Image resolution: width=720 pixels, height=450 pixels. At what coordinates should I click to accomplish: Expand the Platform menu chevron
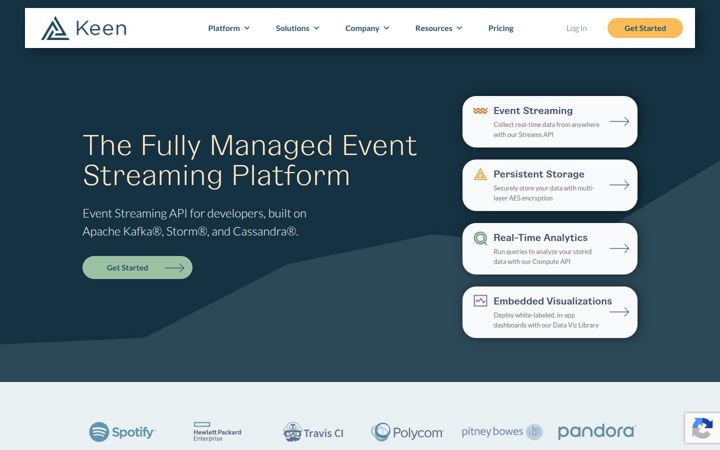247,28
